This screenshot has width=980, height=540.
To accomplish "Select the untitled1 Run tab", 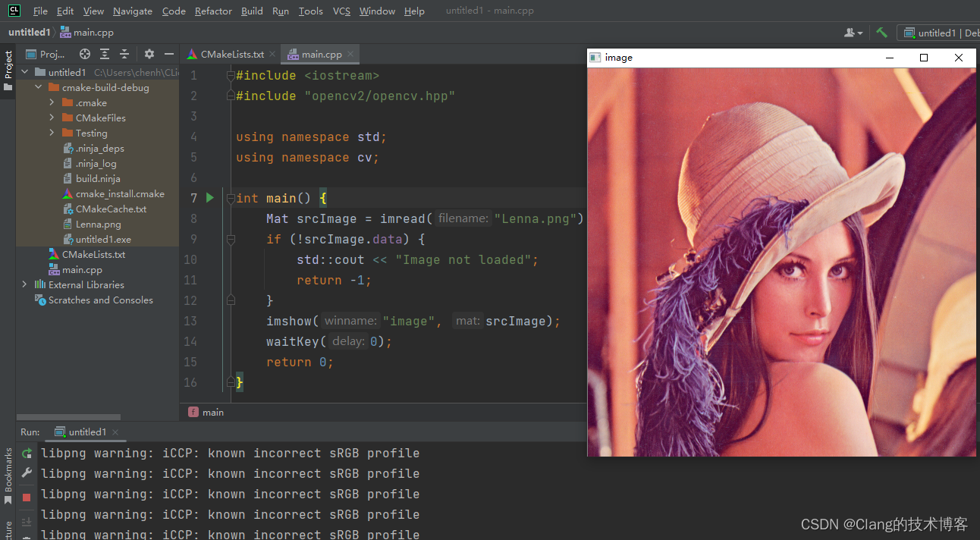I will coord(87,432).
